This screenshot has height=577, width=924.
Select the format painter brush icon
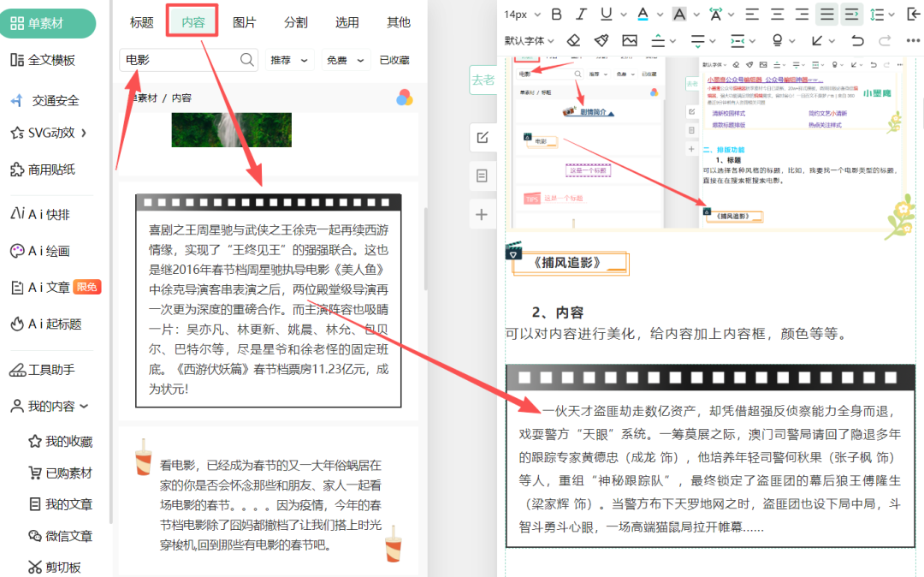point(601,40)
